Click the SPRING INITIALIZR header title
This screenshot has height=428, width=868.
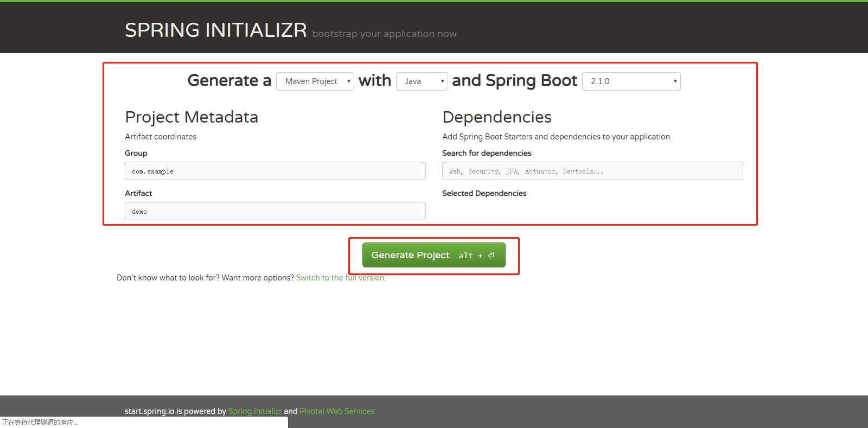point(216,30)
